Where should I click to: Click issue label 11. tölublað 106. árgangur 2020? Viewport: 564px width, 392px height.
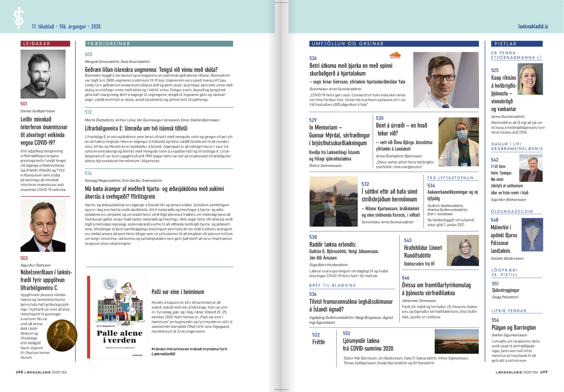pyautogui.click(x=66, y=26)
